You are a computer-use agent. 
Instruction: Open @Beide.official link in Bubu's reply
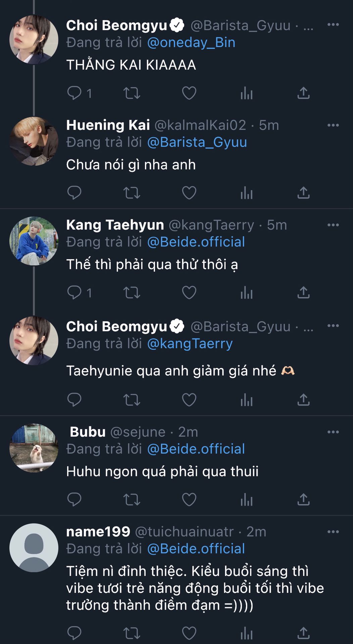[x=196, y=449]
